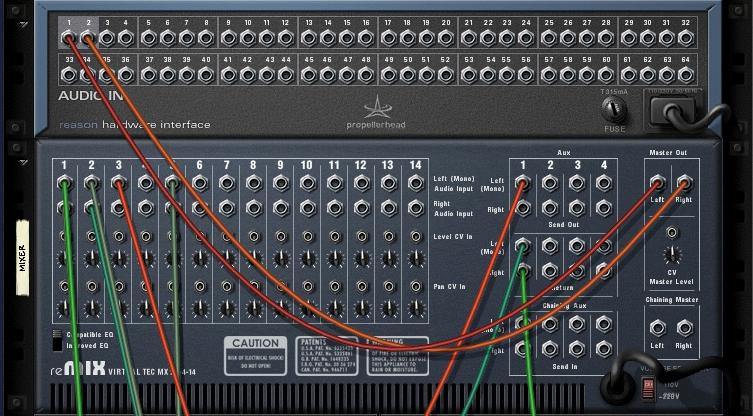
Task: Adjust channel 7 Level CV trim knob
Action: tap(227, 260)
